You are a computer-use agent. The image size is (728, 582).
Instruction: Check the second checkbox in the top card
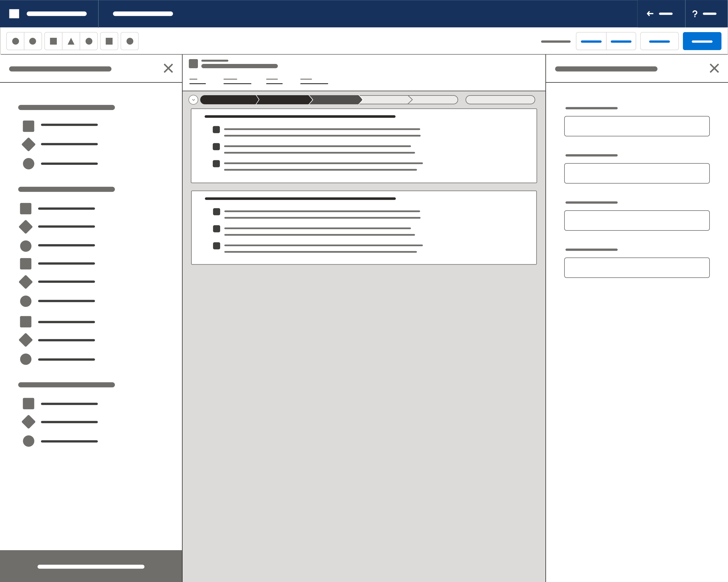216,146
